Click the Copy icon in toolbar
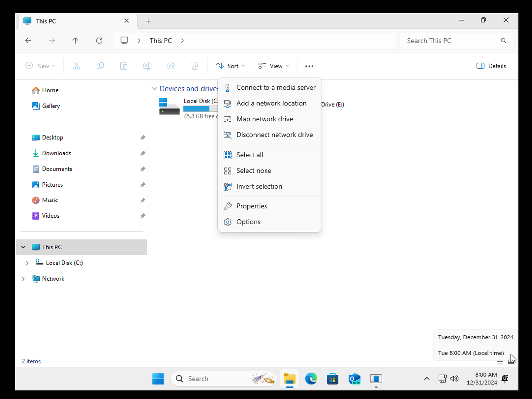Screen dimensions: 532x399 point(100,66)
